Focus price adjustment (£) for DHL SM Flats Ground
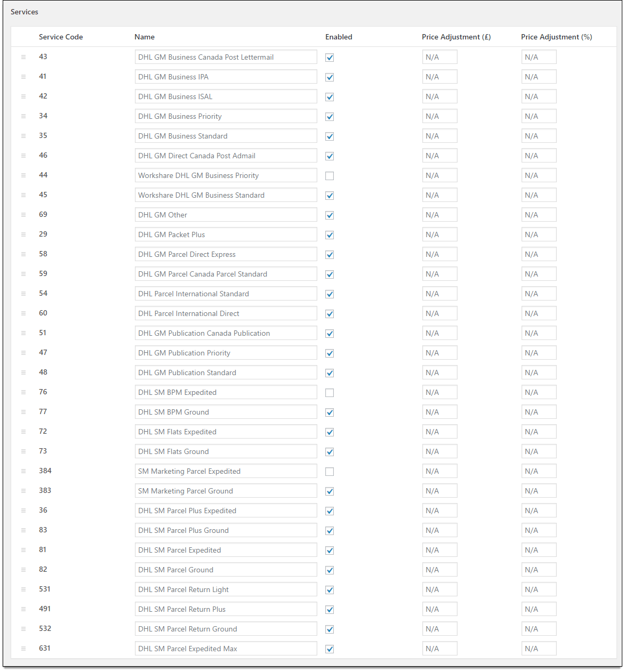 439,451
